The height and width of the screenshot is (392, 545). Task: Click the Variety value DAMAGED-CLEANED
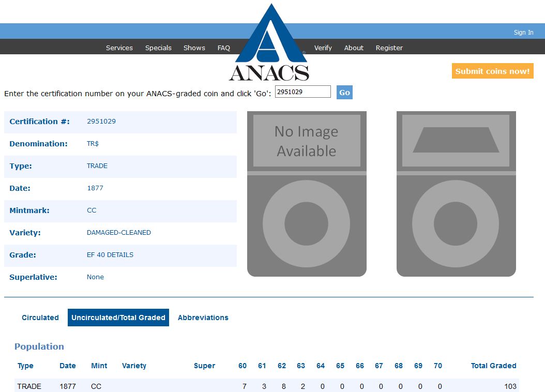[118, 233]
